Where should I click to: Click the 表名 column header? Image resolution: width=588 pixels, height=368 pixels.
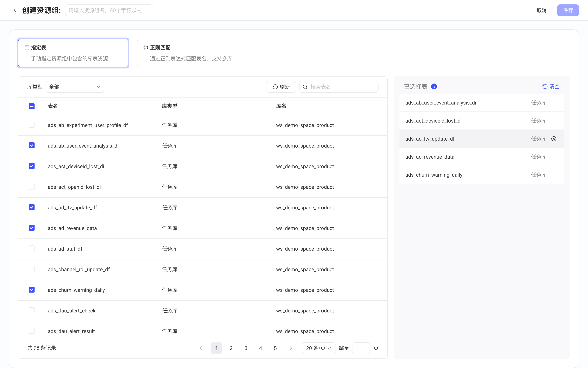coord(53,106)
